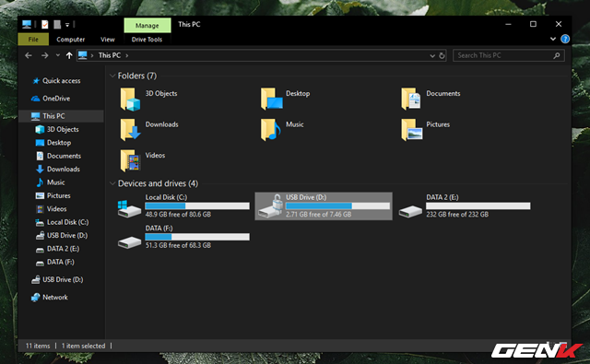Click New folder icon in quick access toolbar

[x=57, y=25]
